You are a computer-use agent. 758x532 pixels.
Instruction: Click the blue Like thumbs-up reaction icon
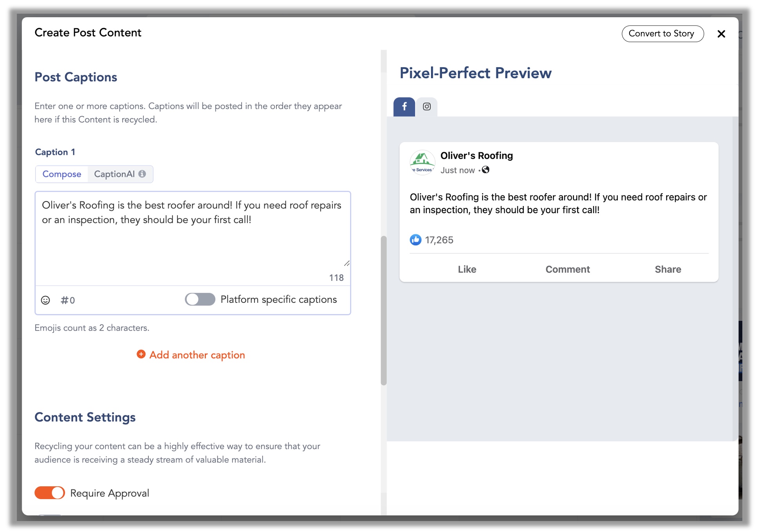click(x=415, y=240)
